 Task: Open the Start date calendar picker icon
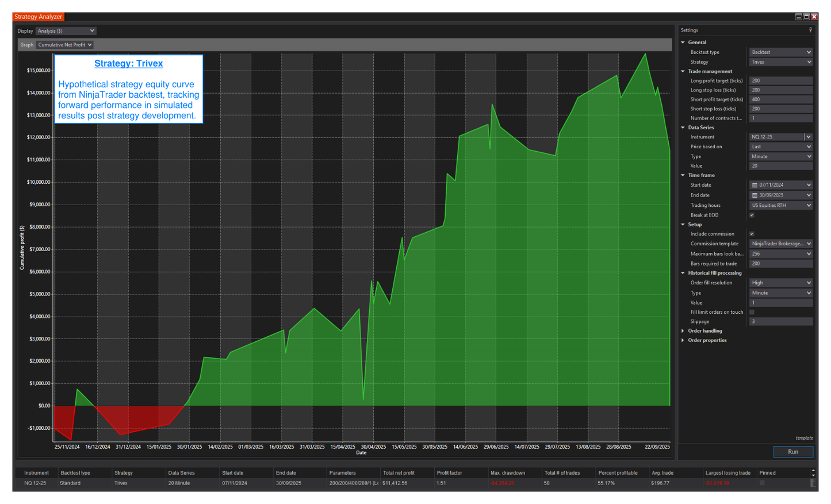[755, 185]
